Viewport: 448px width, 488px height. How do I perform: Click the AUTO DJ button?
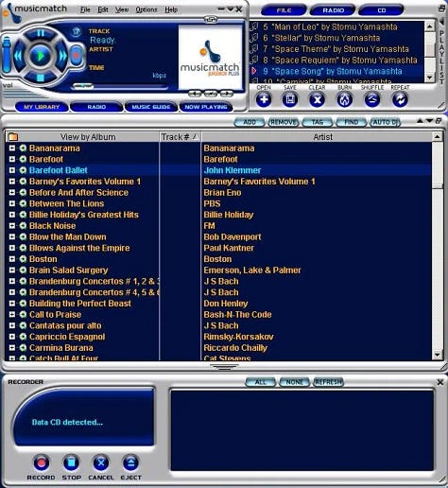(385, 122)
